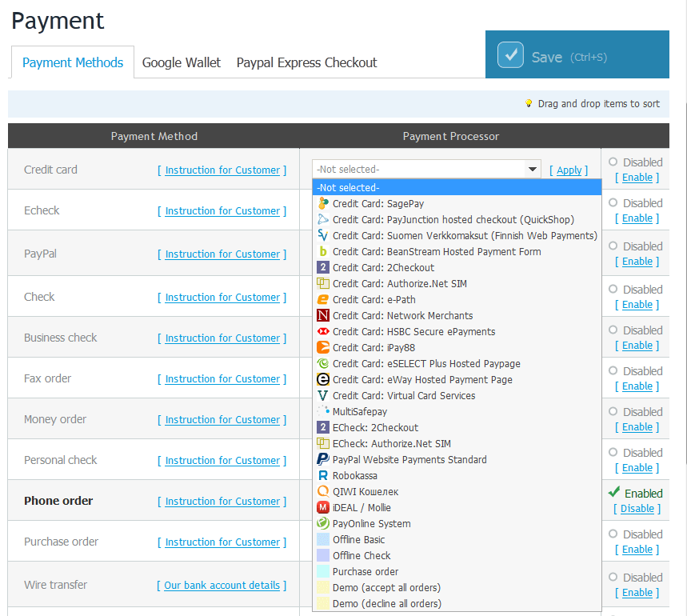Click the lightbulb hint icon
The width and height of the screenshot is (687, 616).
point(529,103)
